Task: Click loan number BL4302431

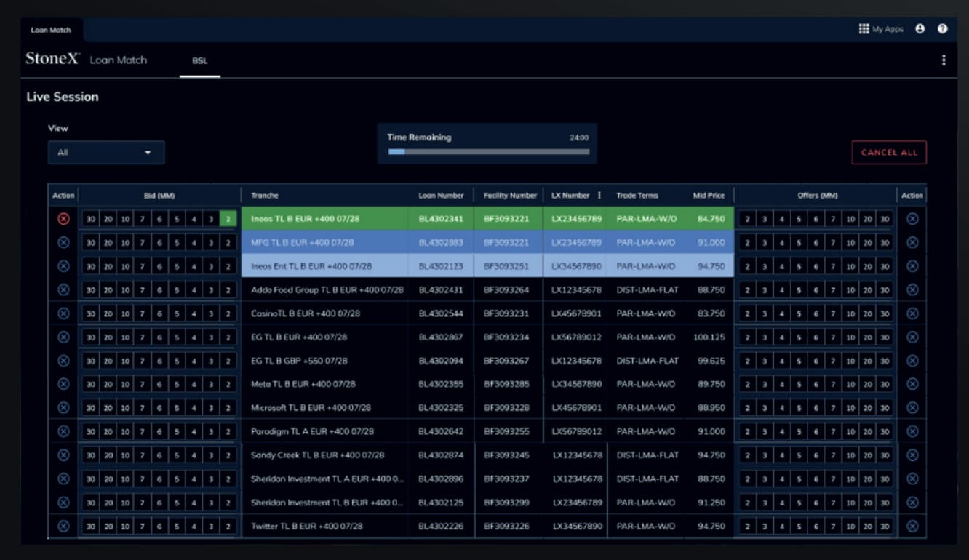Action: click(441, 289)
